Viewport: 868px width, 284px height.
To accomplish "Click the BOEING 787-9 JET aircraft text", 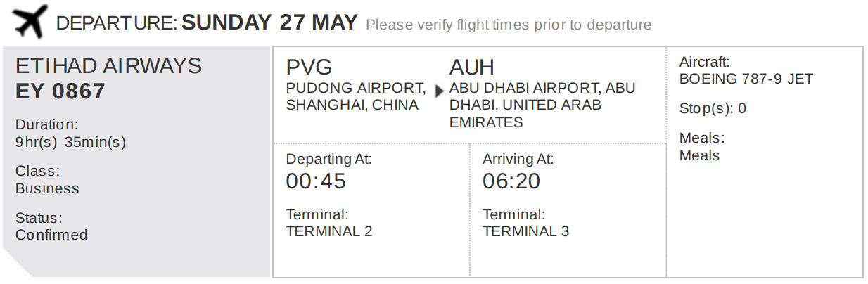I will [x=746, y=79].
